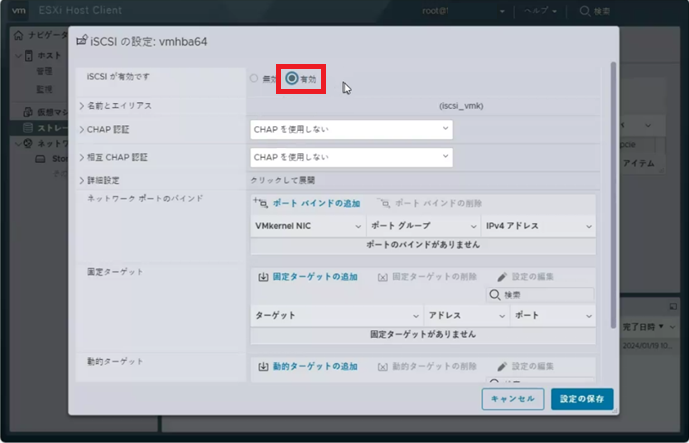The height and width of the screenshot is (443, 689).
Task: Open ターゲット column dropdown arrow
Action: click(416, 316)
